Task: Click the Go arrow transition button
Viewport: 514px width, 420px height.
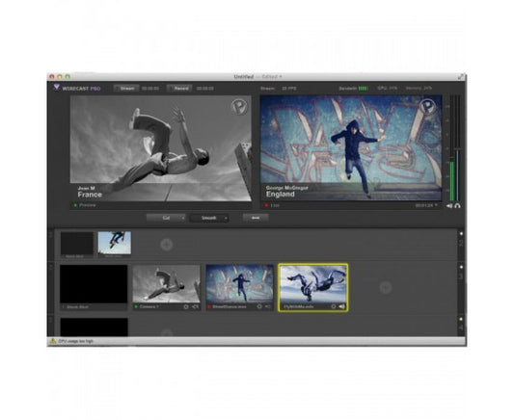Action: [256, 218]
